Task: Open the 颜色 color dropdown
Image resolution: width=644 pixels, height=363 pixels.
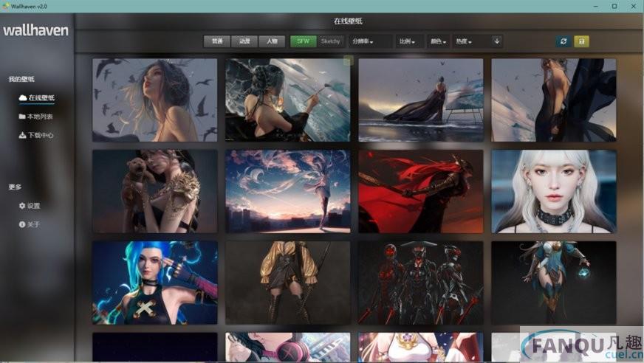Action: coord(438,41)
